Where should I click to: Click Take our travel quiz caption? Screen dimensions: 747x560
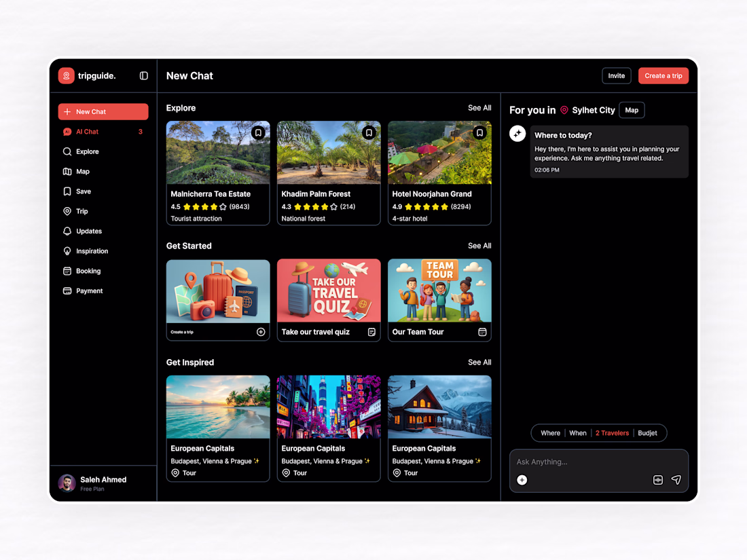[x=315, y=332]
